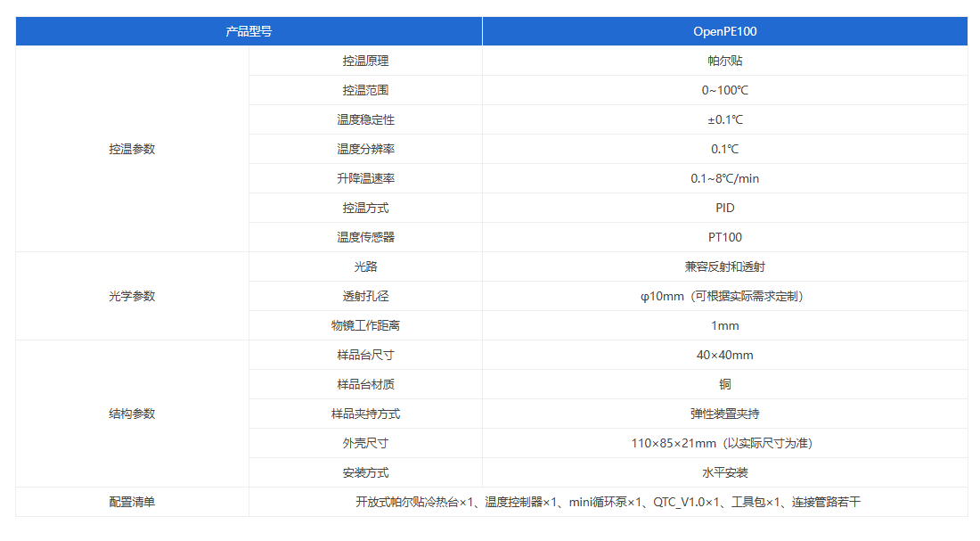This screenshot has width=980, height=541.
Task: Select the 物镜工作距离 parameter label
Action: (x=365, y=325)
